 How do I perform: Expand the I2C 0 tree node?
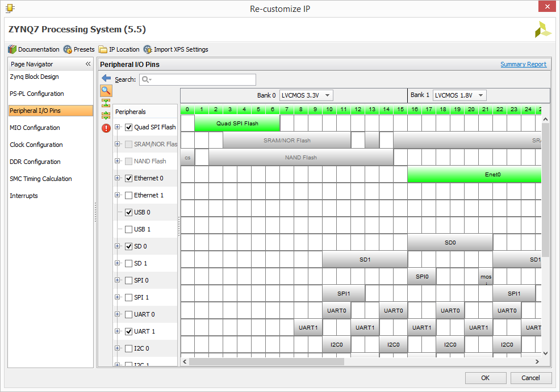pos(117,348)
